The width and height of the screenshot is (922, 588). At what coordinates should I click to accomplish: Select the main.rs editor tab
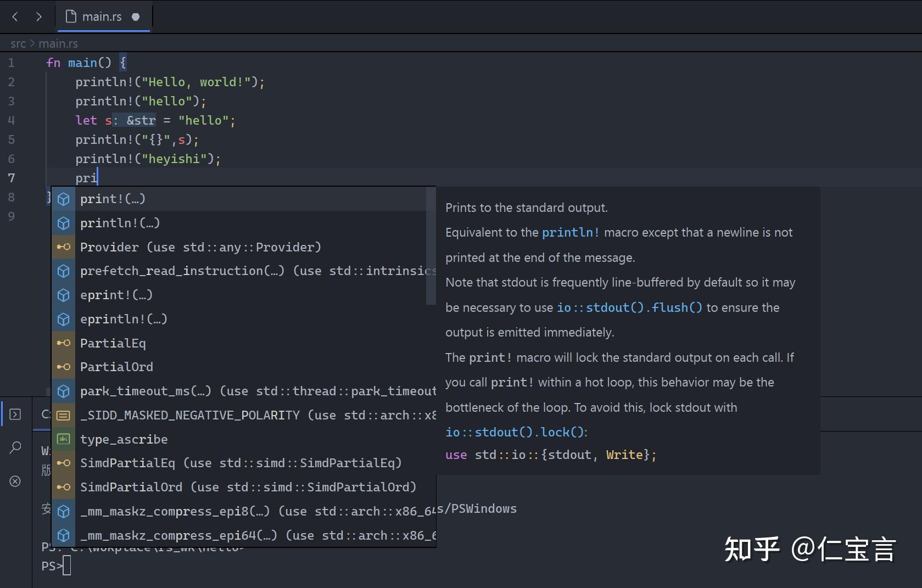(102, 16)
